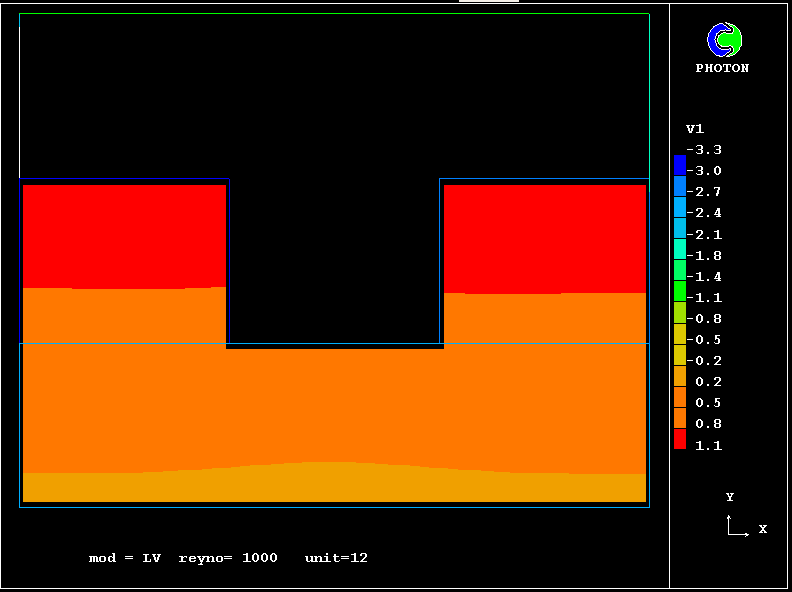Pick the bright green legend swatch at -1.1
Image resolution: width=792 pixels, height=592 pixels.
680,291
